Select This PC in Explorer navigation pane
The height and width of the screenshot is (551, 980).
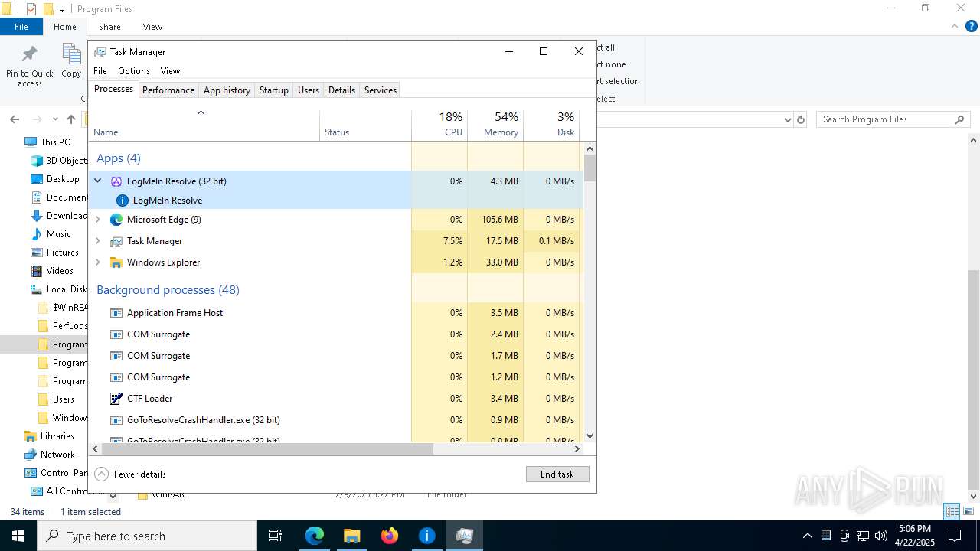coord(55,142)
